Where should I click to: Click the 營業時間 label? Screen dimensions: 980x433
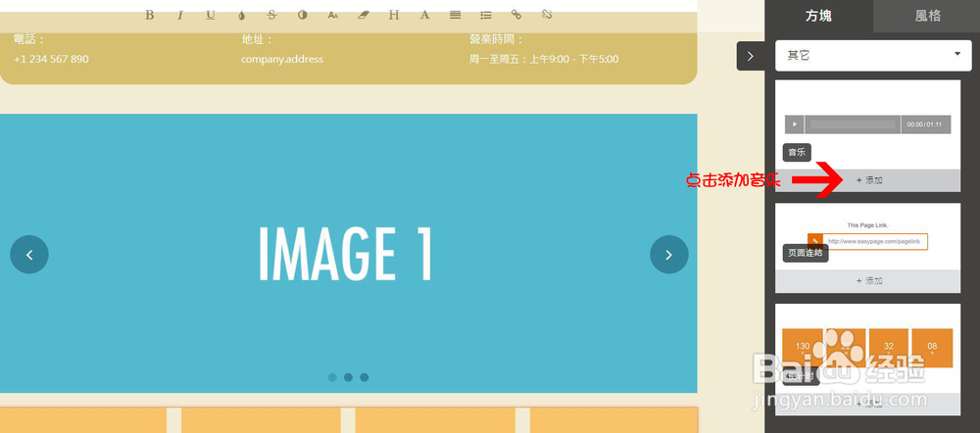(x=496, y=39)
